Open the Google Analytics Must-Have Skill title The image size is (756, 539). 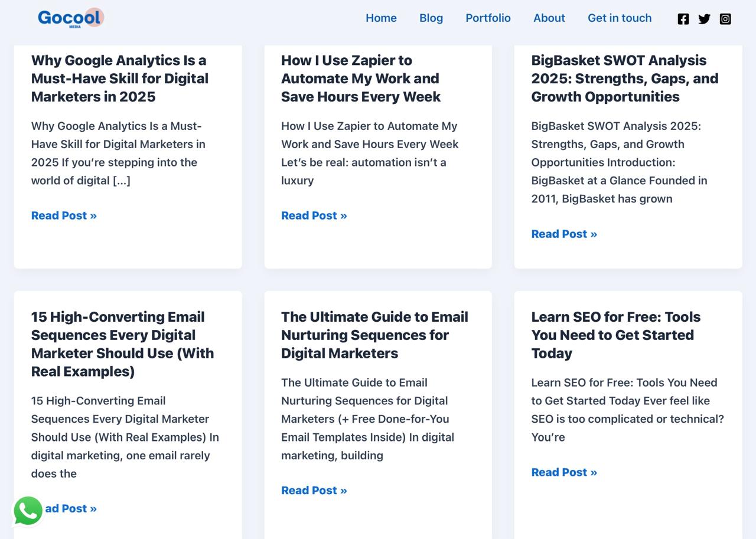pyautogui.click(x=119, y=79)
